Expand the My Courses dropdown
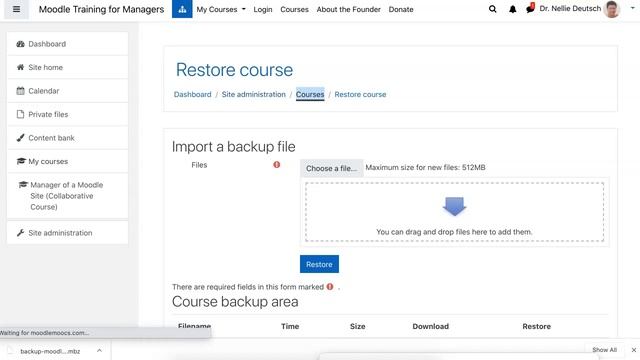This screenshot has width=640, height=360. point(221,9)
